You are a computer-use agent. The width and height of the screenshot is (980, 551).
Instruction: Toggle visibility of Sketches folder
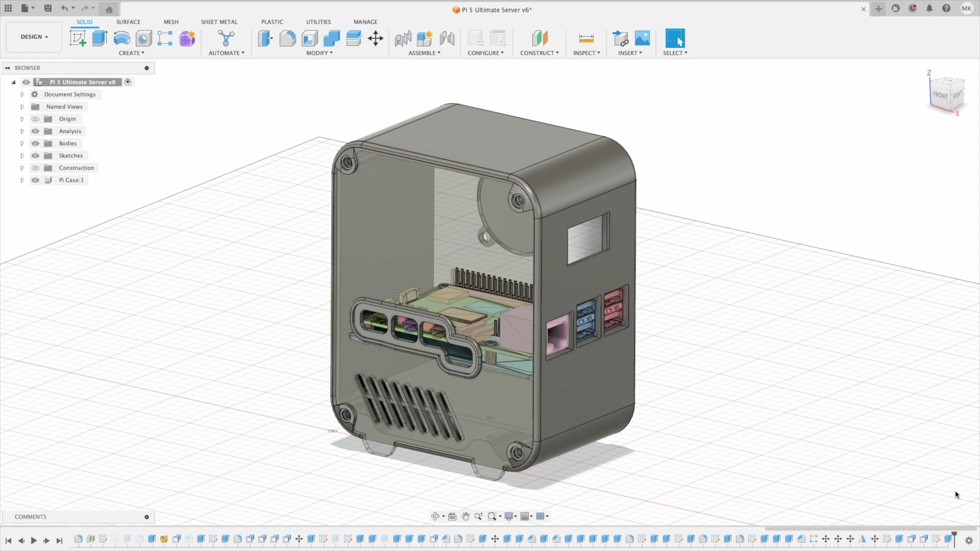(x=35, y=156)
